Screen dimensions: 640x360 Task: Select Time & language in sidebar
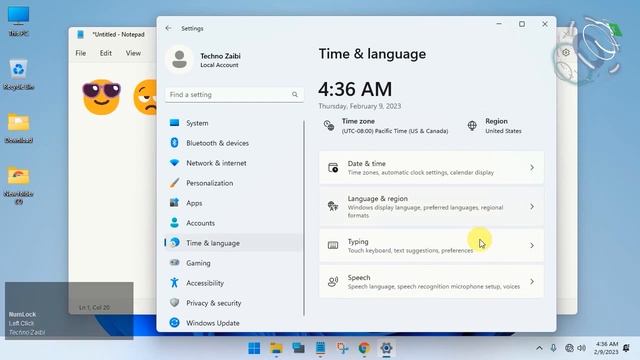click(x=233, y=243)
